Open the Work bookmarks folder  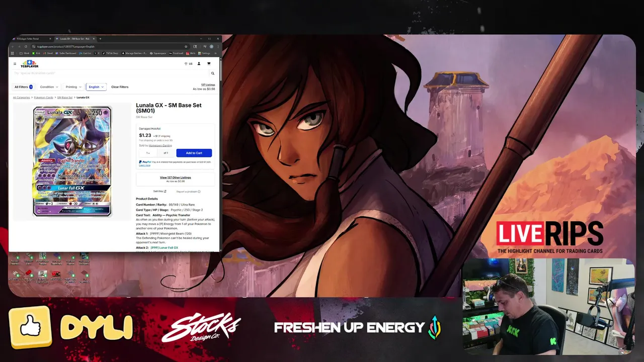click(x=24, y=53)
